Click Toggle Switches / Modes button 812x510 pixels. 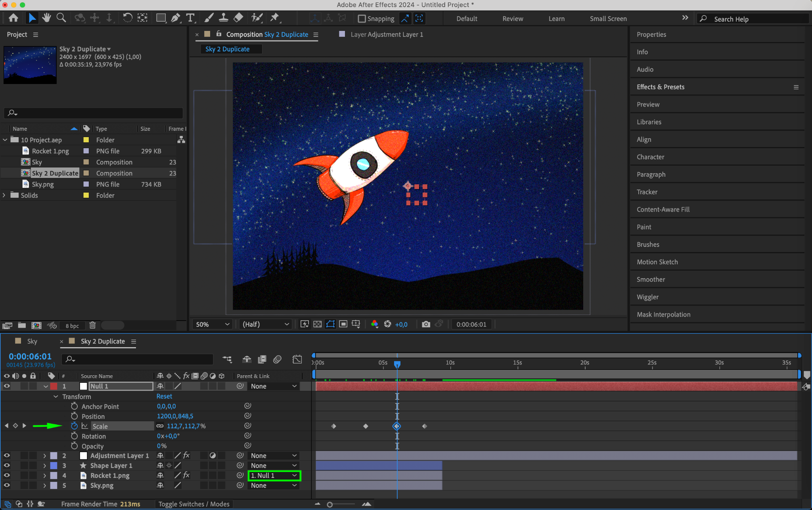[x=194, y=504]
